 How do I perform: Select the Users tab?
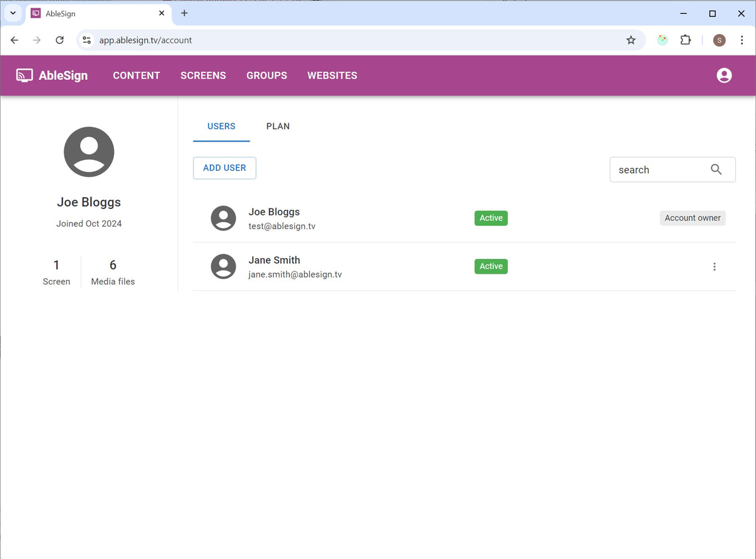221,126
